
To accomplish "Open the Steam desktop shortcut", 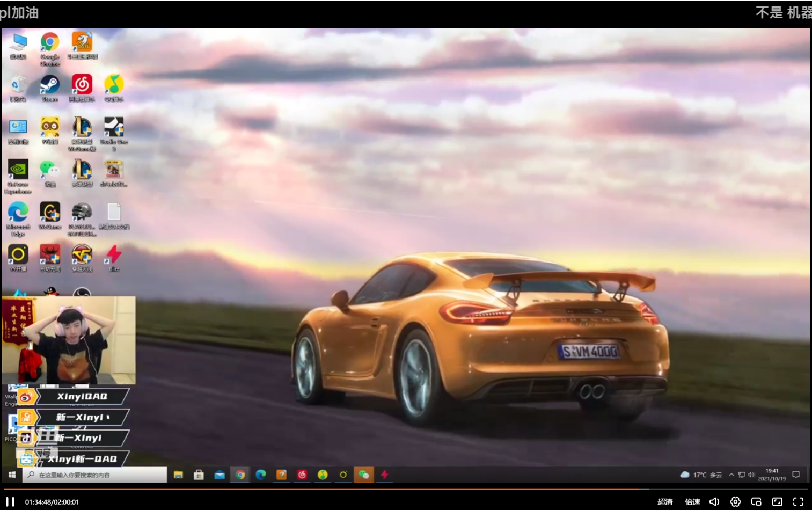I will (x=50, y=86).
